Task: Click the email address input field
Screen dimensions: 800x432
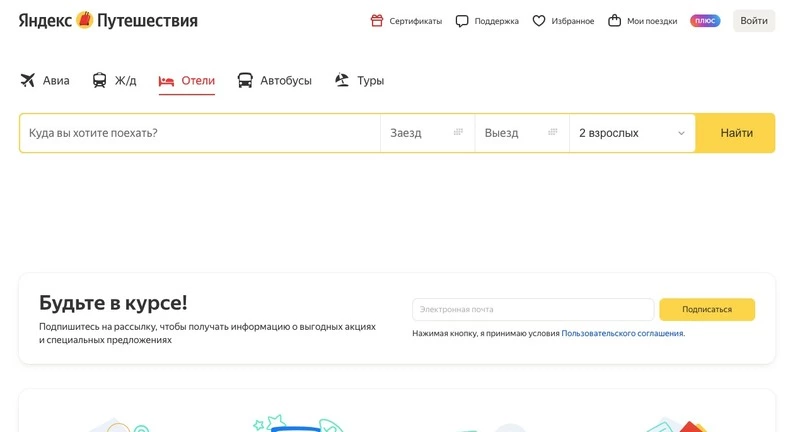Action: click(532, 310)
